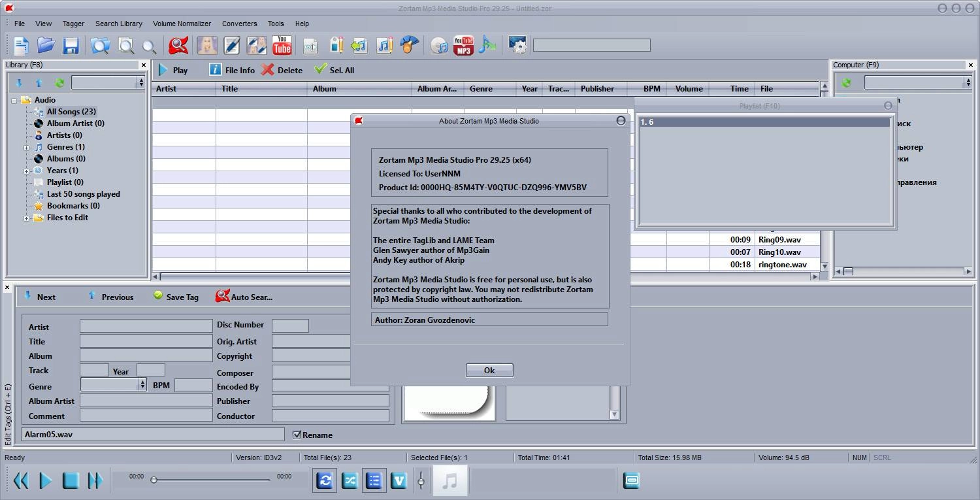The width and height of the screenshot is (980, 500).
Task: Open the Volume Normalizer menu
Action: pyautogui.click(x=182, y=24)
